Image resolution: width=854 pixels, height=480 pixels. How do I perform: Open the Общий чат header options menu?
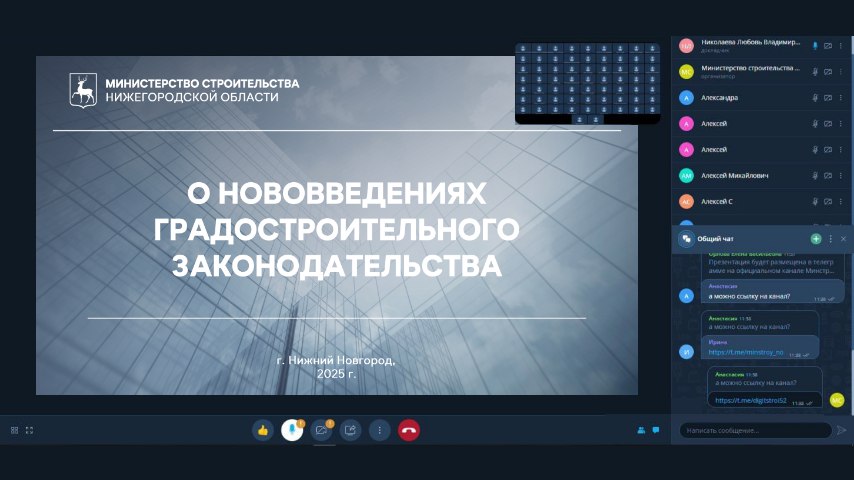(830, 239)
